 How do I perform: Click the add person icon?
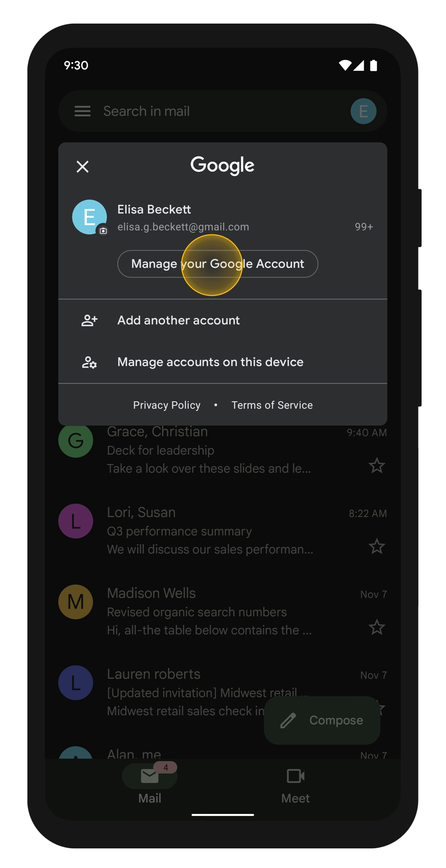click(89, 320)
